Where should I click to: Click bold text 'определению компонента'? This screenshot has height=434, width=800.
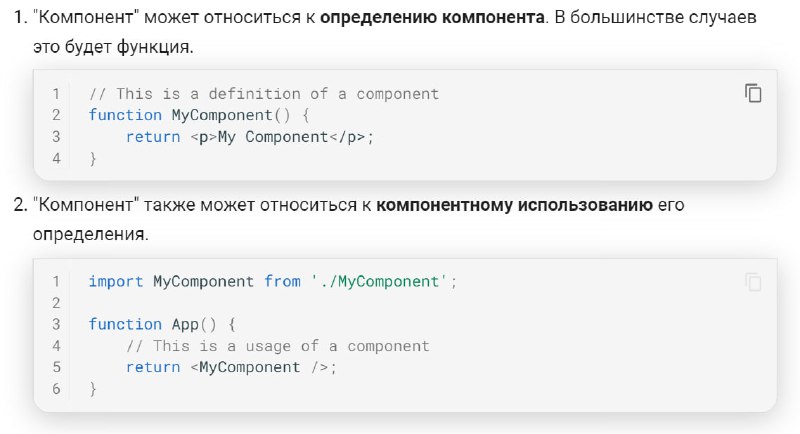[432, 17]
